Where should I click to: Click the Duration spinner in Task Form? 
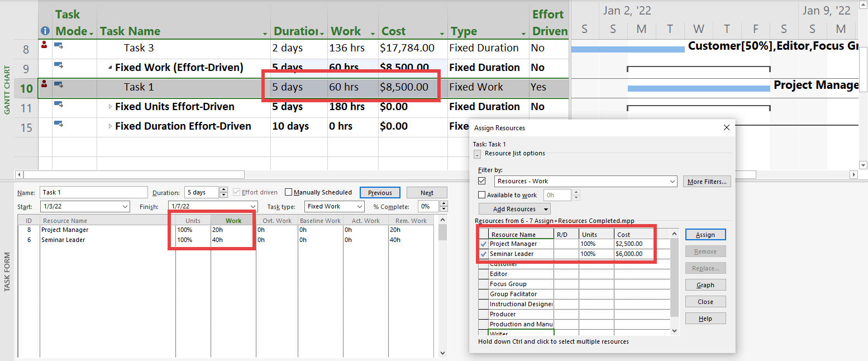coord(224,192)
